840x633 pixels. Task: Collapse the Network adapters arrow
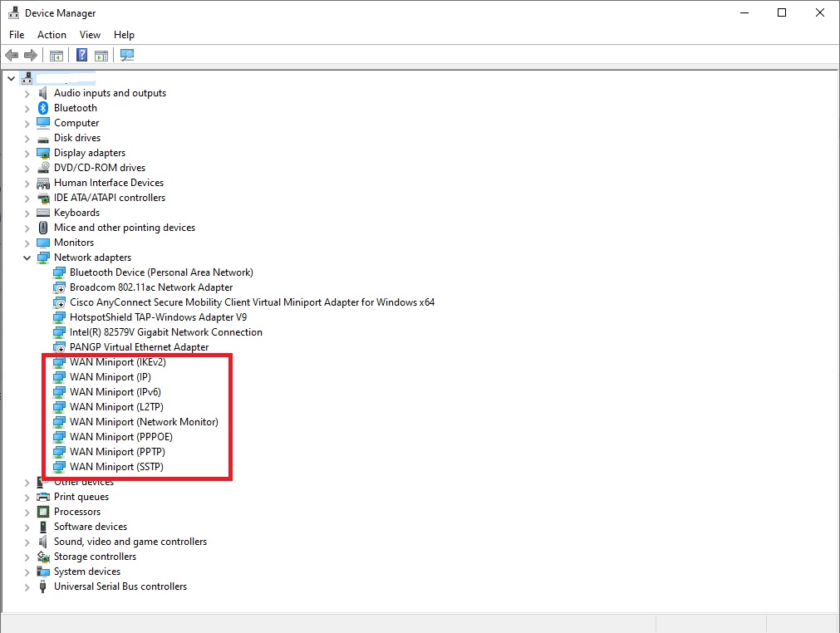point(27,258)
